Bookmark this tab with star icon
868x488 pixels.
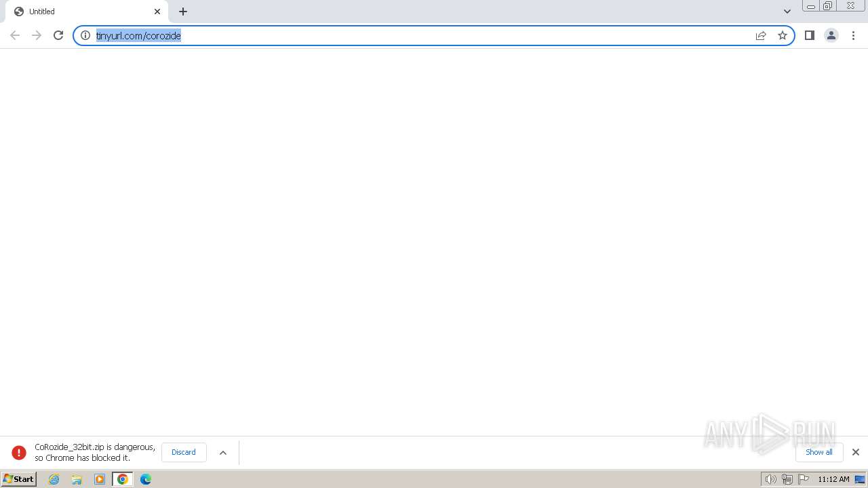(783, 35)
